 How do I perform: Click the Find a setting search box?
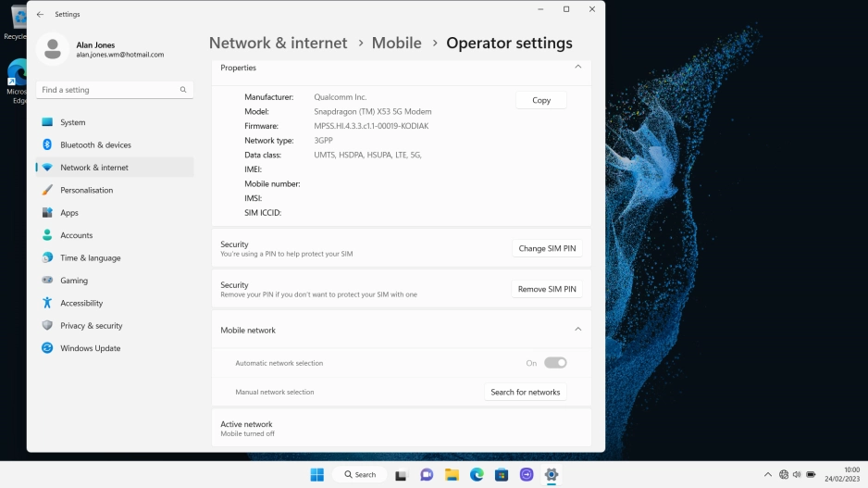(106, 90)
